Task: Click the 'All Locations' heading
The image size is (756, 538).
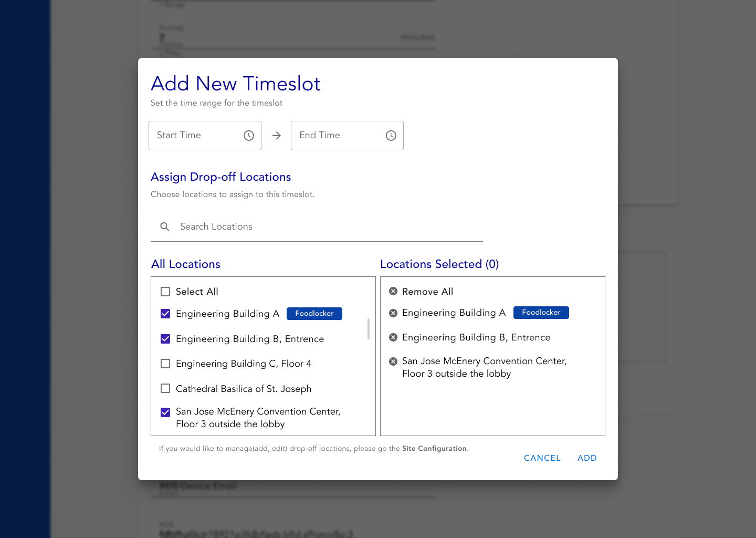Action: [186, 264]
